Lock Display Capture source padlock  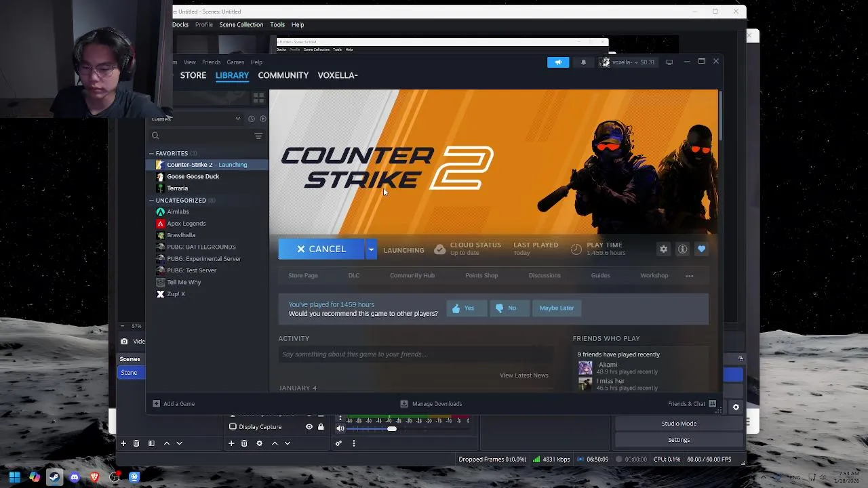coord(321,427)
